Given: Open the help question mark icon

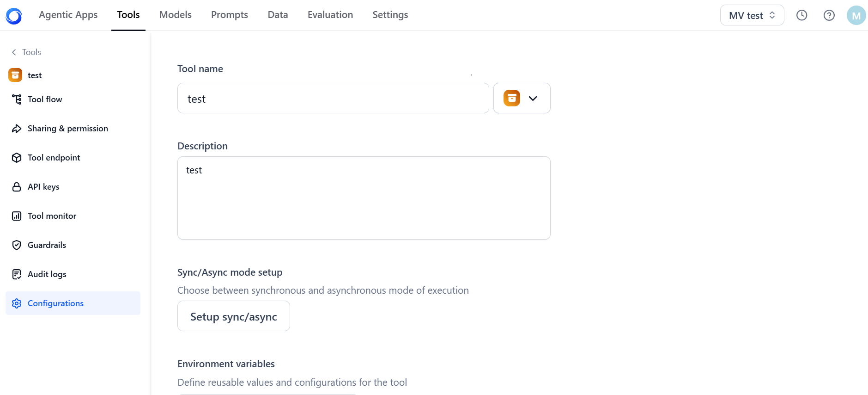Looking at the screenshot, I should [x=829, y=15].
